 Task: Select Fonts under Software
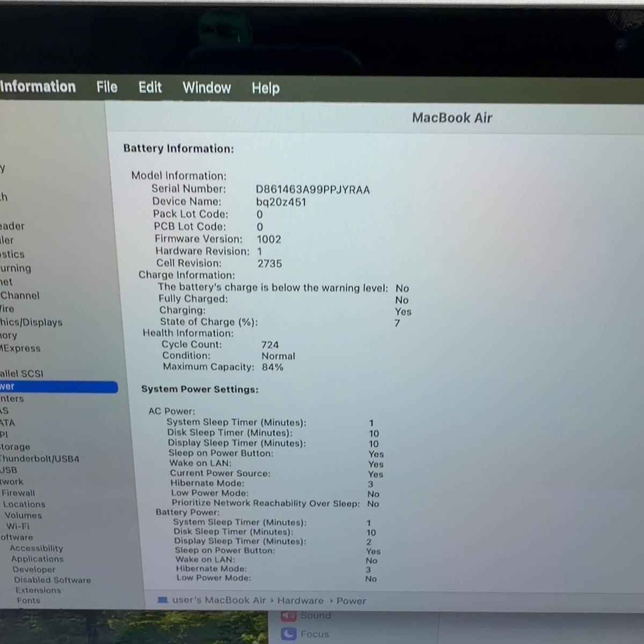tap(28, 600)
